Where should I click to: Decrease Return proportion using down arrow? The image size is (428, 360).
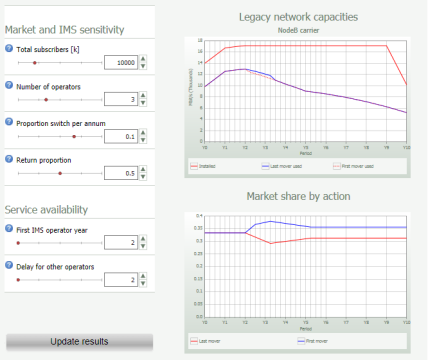click(x=143, y=177)
